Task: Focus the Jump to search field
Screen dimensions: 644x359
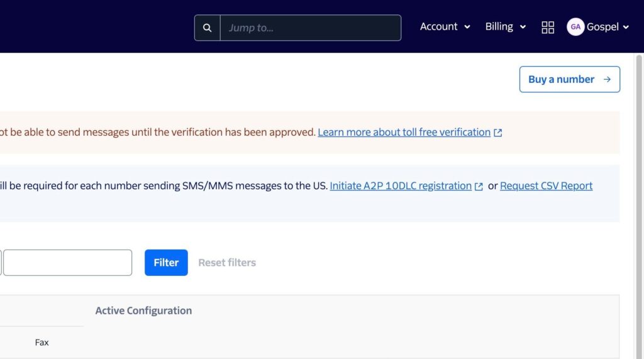Action: point(310,28)
